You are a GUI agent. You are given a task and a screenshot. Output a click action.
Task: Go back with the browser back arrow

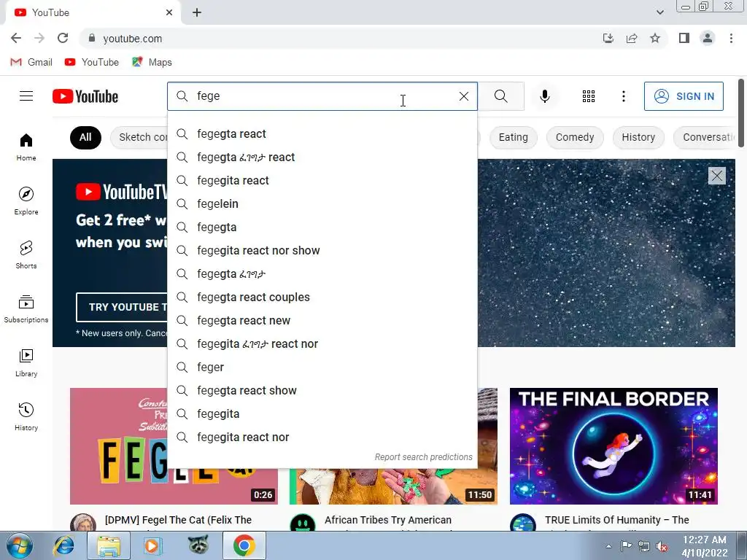point(16,38)
